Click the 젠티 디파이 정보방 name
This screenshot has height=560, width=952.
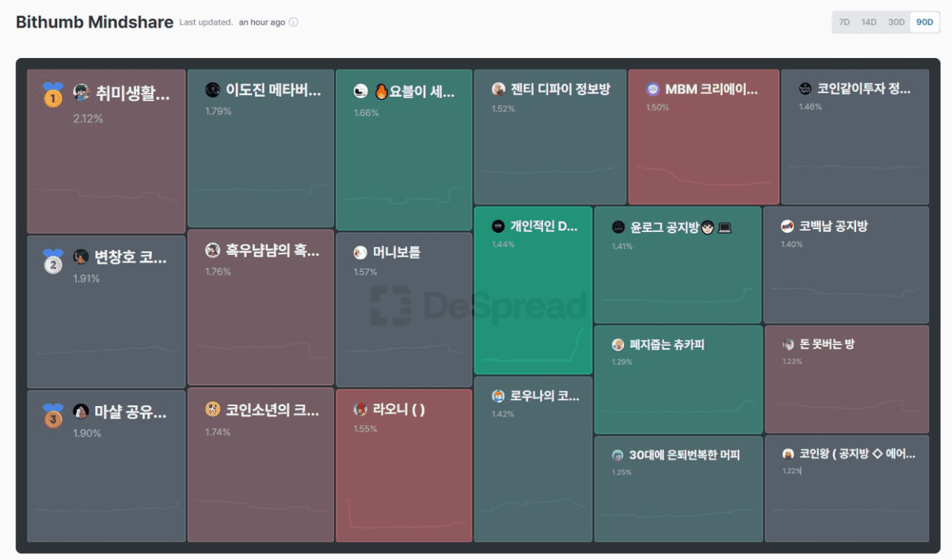pyautogui.click(x=561, y=88)
